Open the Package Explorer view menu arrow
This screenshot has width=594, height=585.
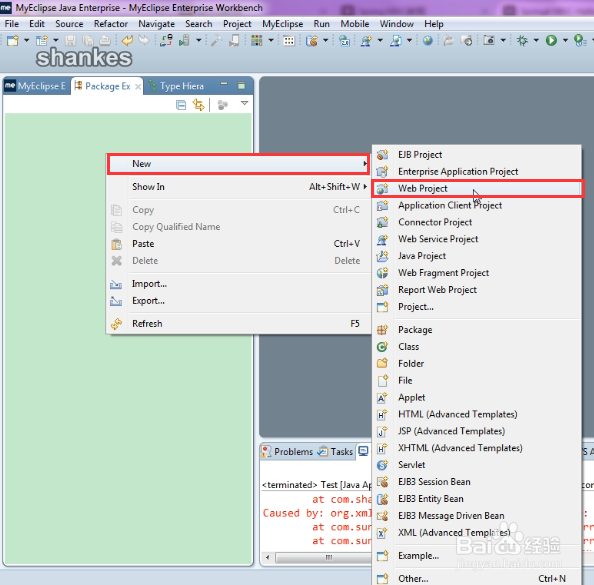(x=244, y=103)
